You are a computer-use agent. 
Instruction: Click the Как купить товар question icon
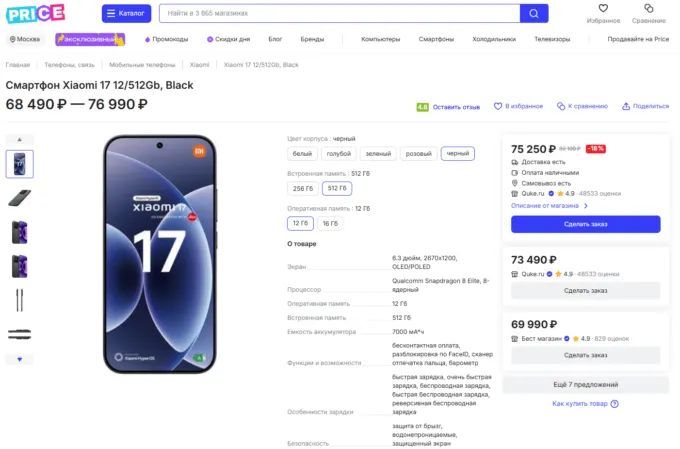pos(615,404)
